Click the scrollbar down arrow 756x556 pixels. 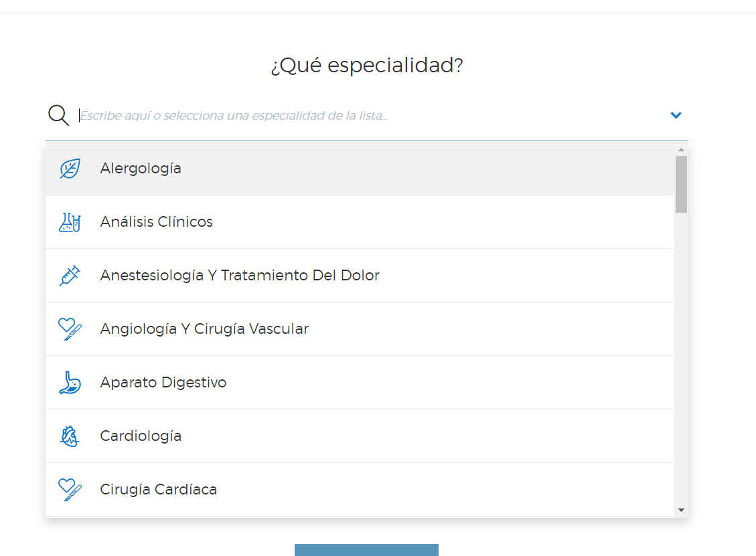pos(681,510)
